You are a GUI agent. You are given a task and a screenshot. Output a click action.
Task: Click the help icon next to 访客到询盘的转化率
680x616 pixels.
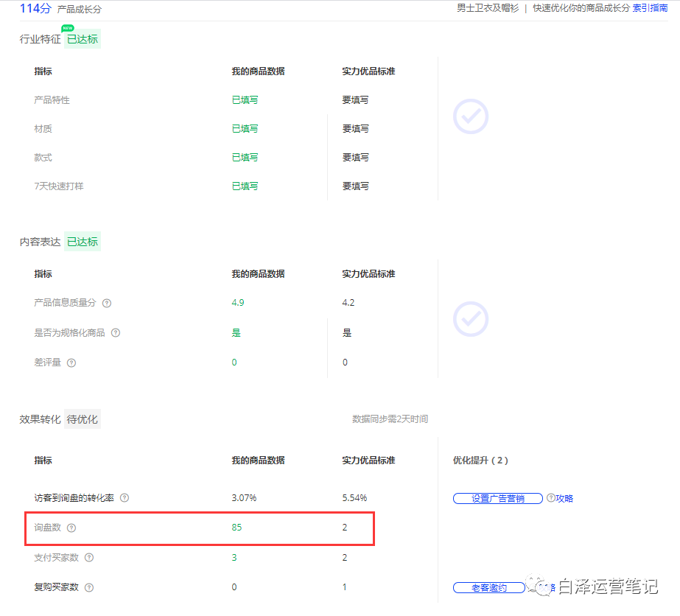(124, 498)
